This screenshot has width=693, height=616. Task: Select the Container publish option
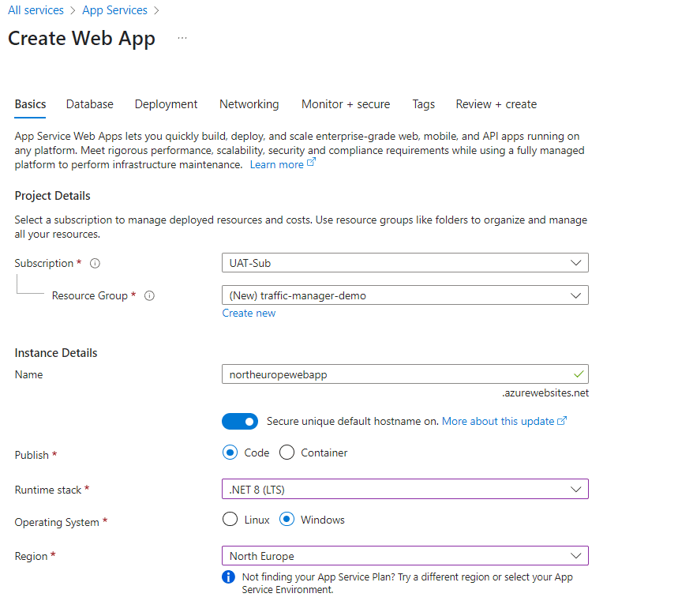point(287,453)
